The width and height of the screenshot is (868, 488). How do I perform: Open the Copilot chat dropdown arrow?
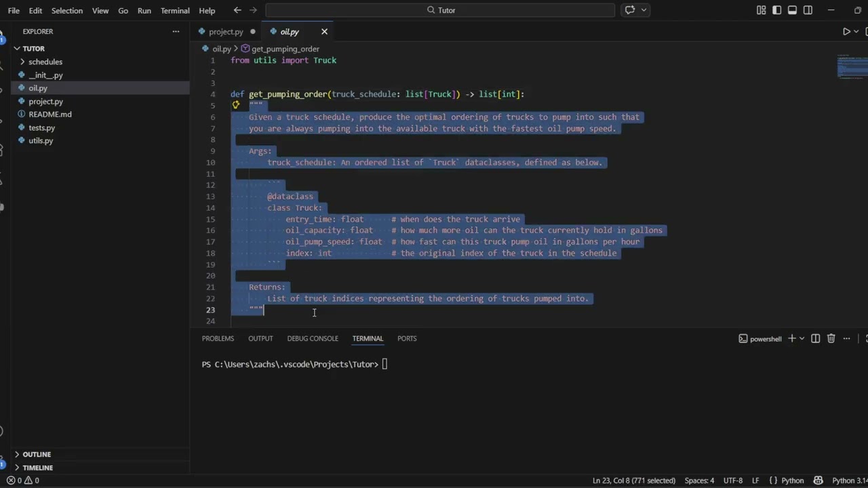pos(644,10)
